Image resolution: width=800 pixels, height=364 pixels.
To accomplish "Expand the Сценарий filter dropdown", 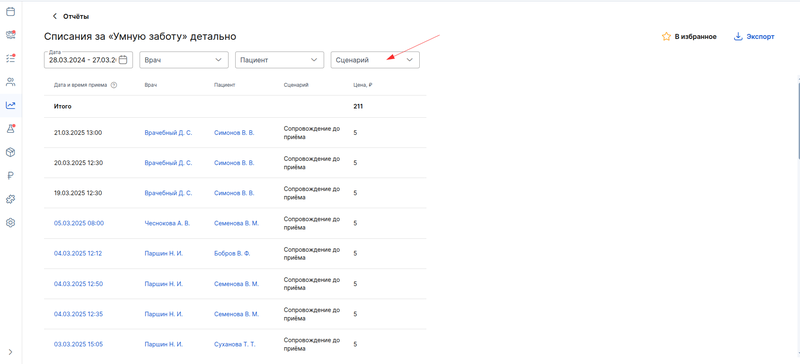I will [x=376, y=60].
